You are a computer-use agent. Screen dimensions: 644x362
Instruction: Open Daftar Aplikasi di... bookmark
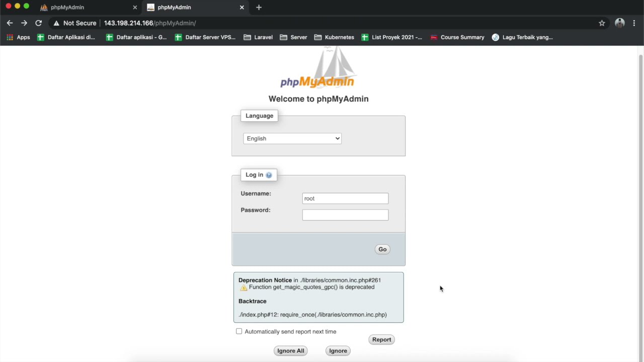pyautogui.click(x=66, y=37)
